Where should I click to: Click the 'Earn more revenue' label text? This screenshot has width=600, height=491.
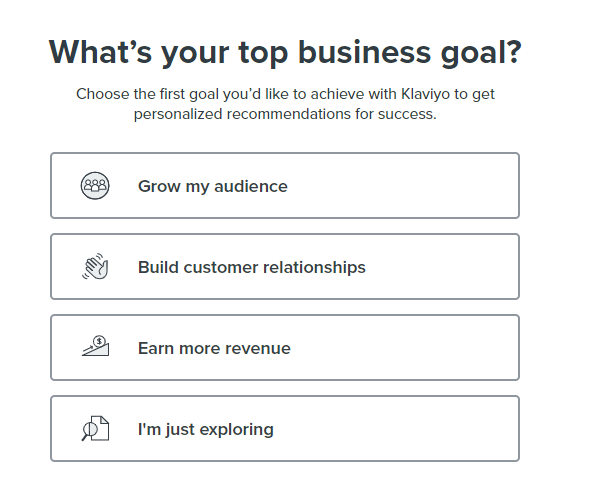pyautogui.click(x=214, y=349)
